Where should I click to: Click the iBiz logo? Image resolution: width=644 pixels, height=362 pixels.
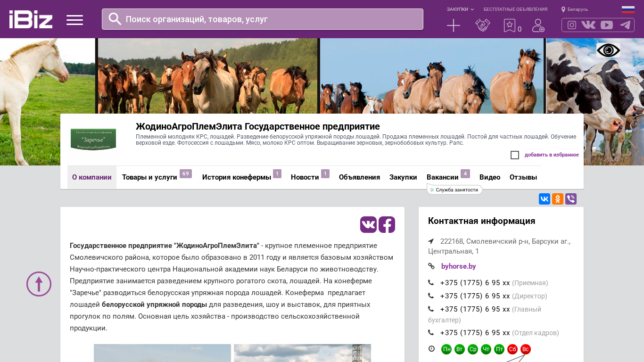pos(31,19)
